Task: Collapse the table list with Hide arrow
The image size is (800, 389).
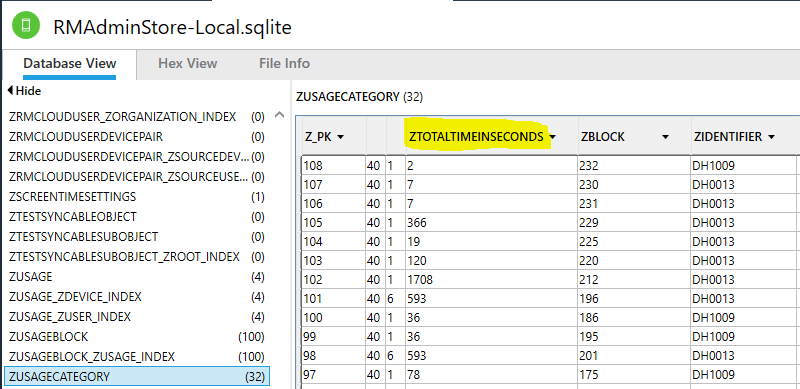Action: coord(24,91)
